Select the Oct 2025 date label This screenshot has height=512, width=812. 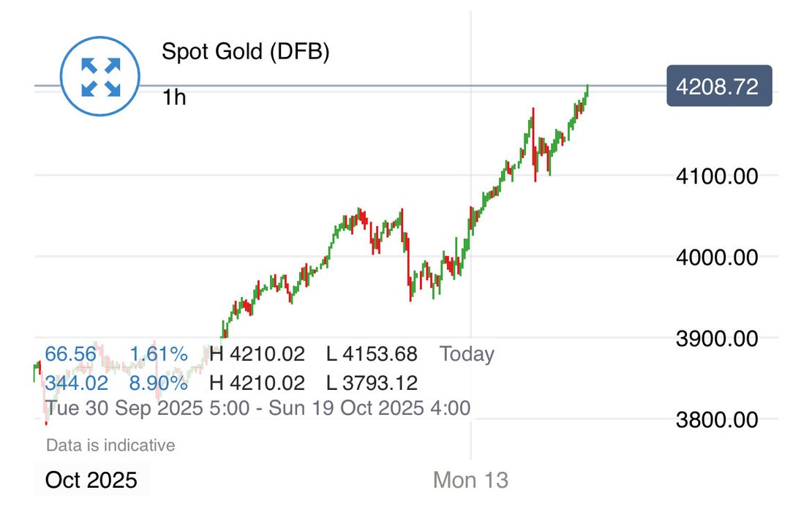click(x=91, y=480)
